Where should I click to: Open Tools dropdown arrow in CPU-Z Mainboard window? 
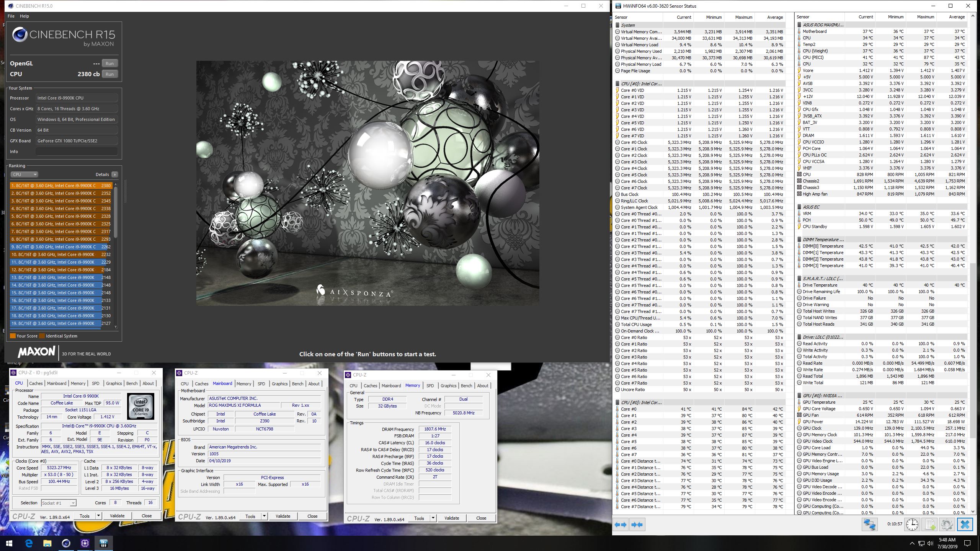coord(264,516)
